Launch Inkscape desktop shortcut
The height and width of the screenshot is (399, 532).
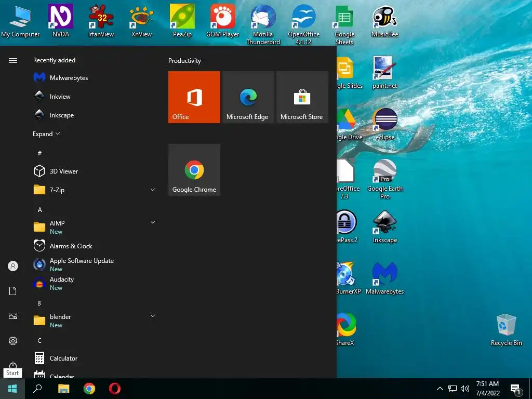(385, 227)
